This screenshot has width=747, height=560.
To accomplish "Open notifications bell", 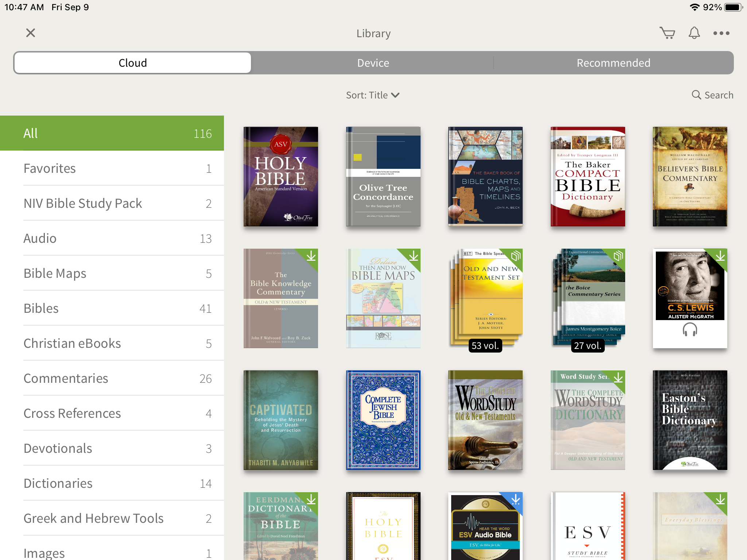I will click(694, 33).
